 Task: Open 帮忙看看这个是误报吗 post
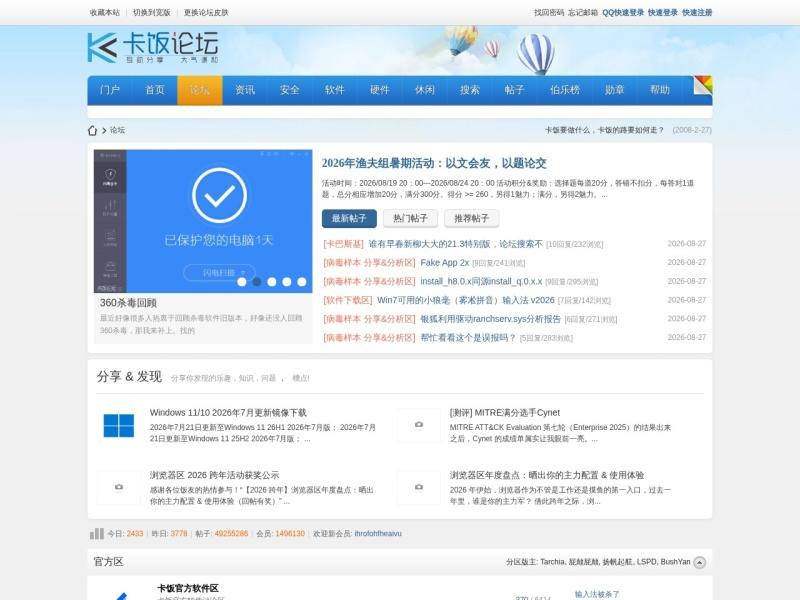tap(468, 338)
